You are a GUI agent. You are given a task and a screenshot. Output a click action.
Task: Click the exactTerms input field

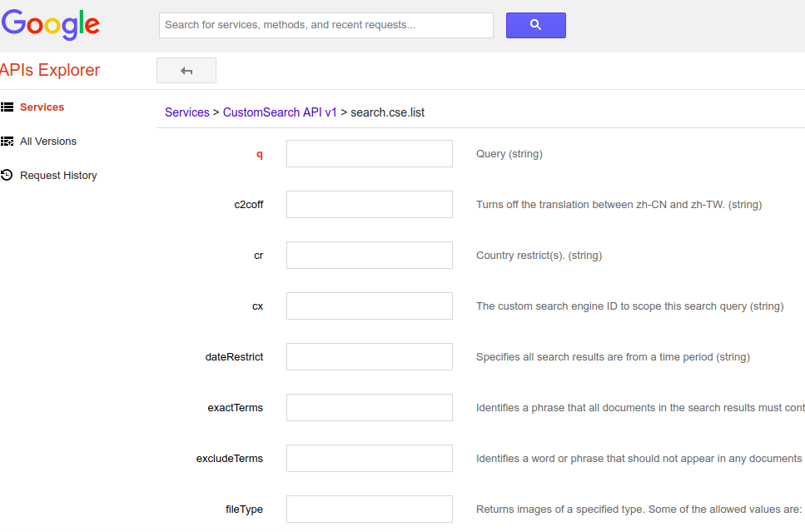pos(369,407)
